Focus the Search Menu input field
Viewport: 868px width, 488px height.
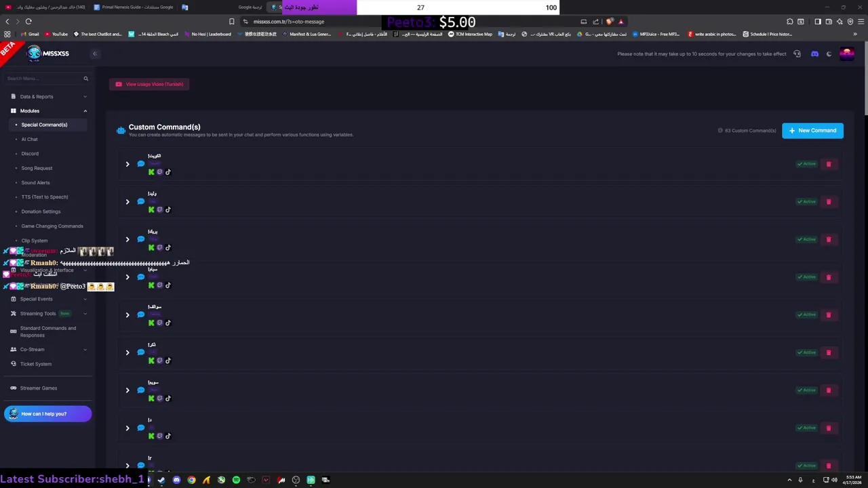point(44,79)
